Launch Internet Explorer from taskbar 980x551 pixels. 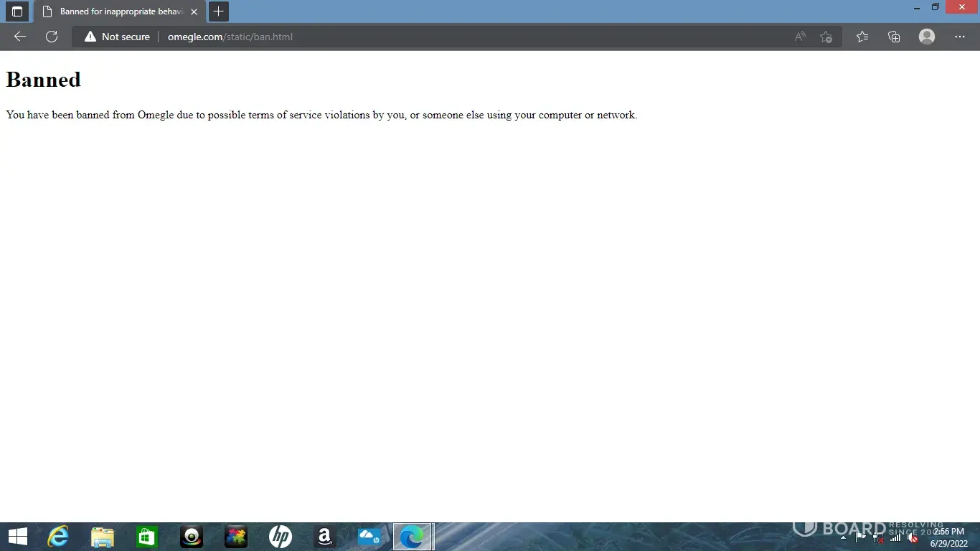click(58, 537)
